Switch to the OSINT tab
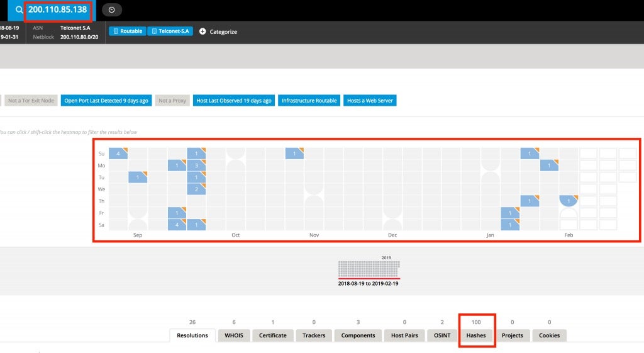This screenshot has width=644, height=353. point(442,335)
